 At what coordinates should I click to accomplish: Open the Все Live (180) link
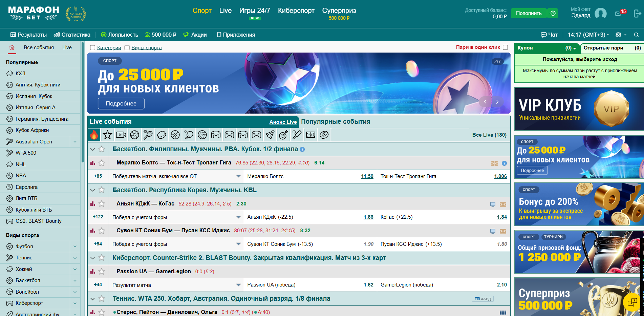click(x=489, y=135)
